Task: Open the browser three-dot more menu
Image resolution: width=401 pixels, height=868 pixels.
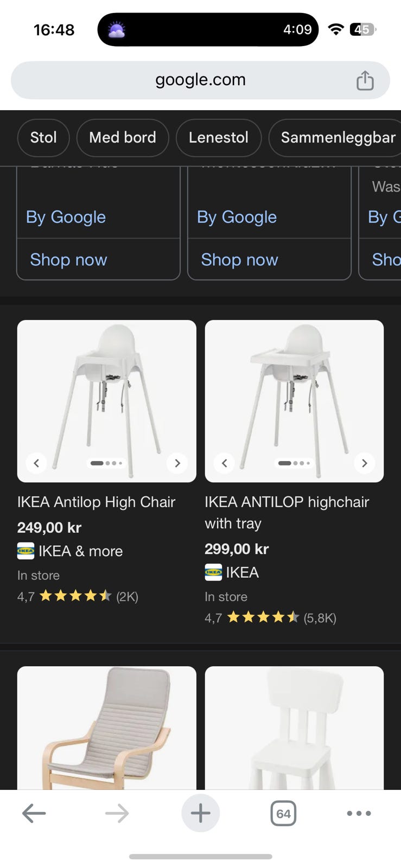Action: pyautogui.click(x=359, y=813)
